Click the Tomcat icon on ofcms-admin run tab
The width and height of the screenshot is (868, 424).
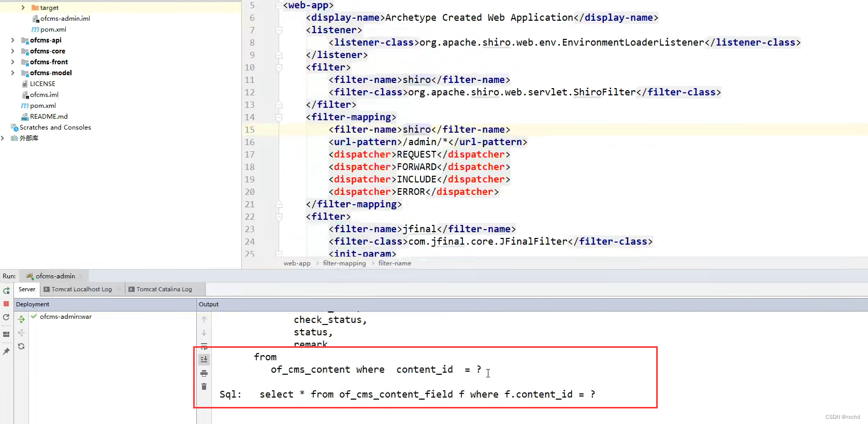pos(30,276)
